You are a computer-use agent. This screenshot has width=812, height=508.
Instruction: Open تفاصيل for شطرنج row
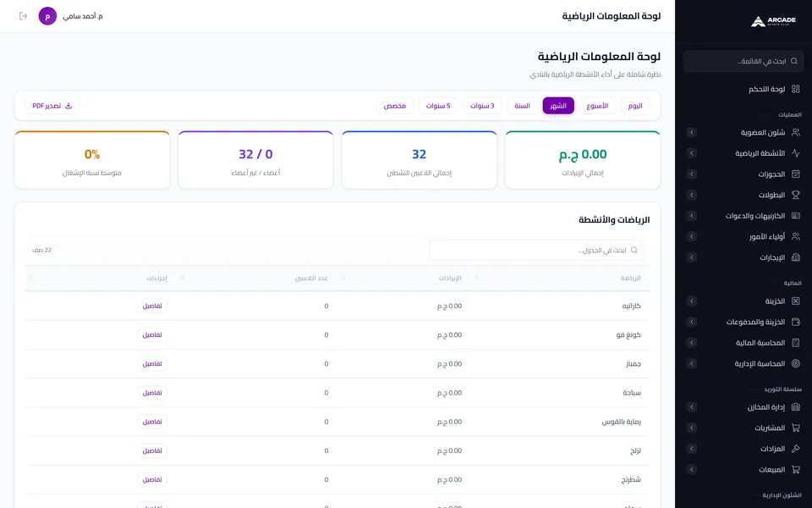(152, 480)
